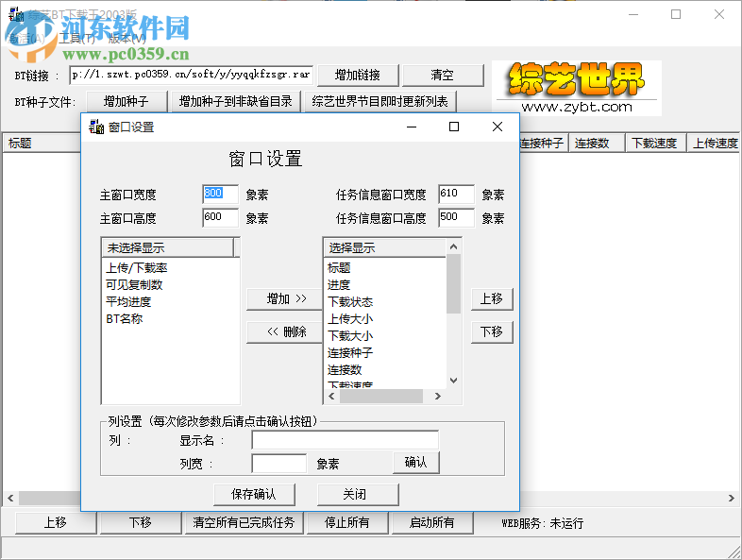Maximize the 窗口设置 dialog
742x560 pixels.
[x=454, y=127]
